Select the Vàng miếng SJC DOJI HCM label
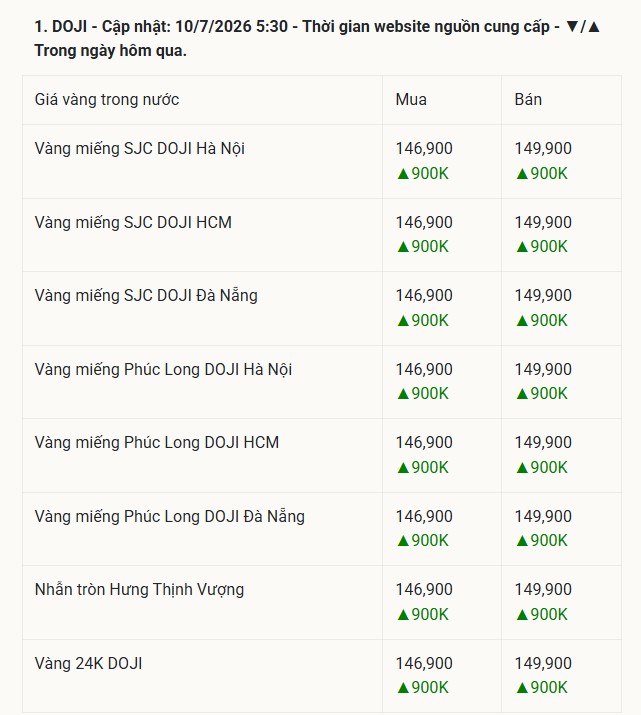The image size is (641, 715). tap(133, 223)
